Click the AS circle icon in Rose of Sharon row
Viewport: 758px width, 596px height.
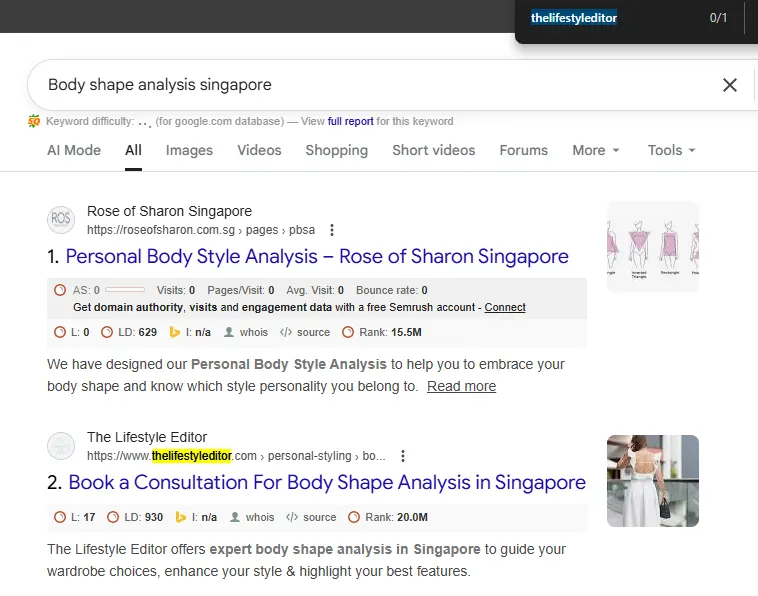(x=60, y=290)
